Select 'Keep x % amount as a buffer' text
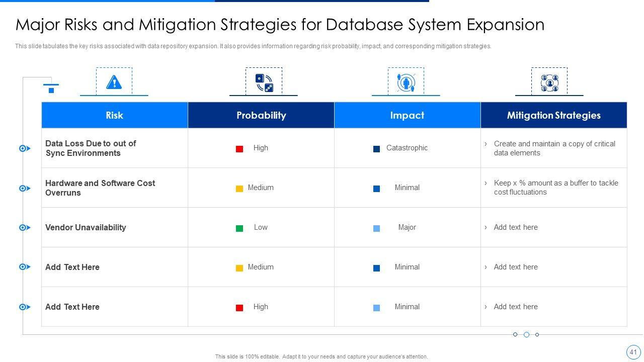644x362 pixels. 556,188
